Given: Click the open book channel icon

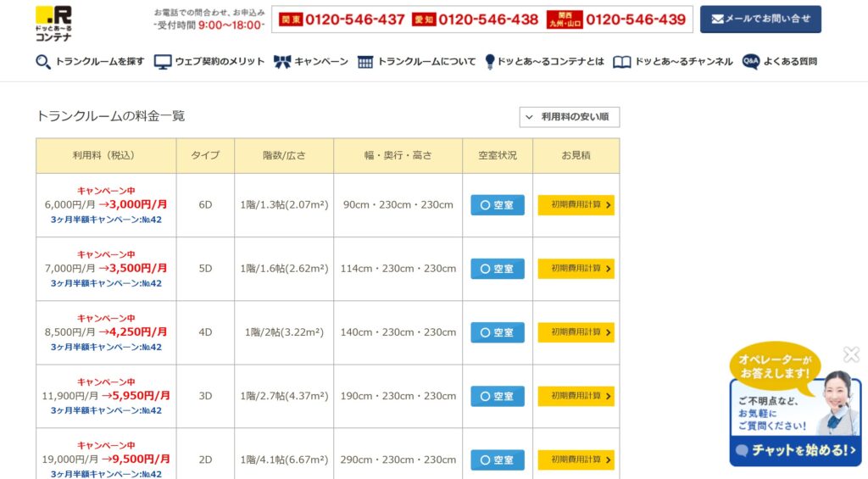Looking at the screenshot, I should tap(621, 62).
